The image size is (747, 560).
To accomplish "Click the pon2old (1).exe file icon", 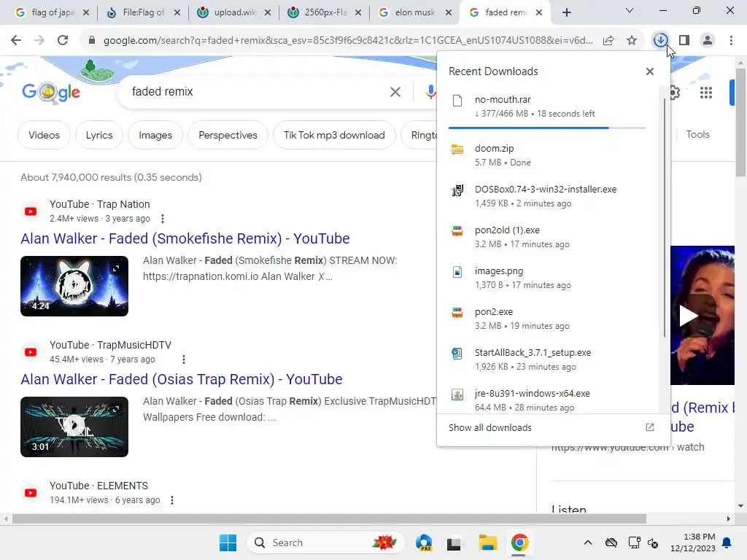I will tap(457, 231).
